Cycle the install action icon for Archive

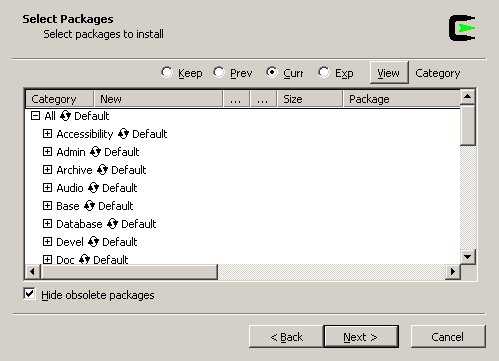[x=102, y=170]
